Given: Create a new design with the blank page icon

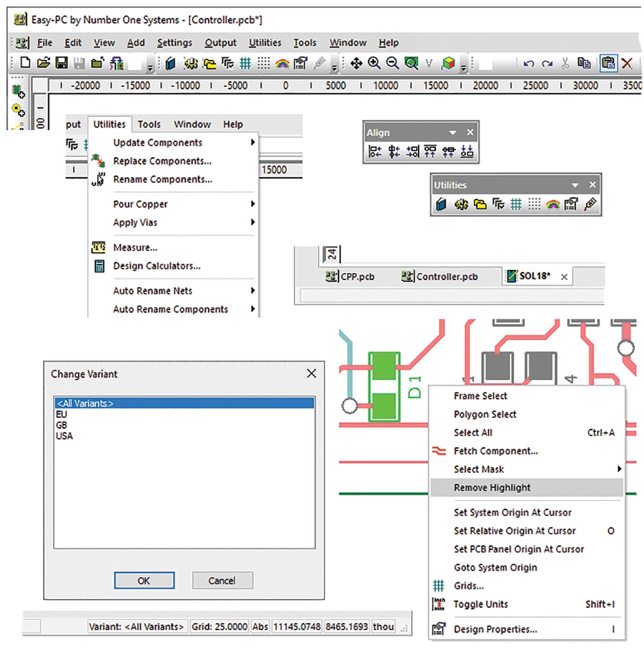Looking at the screenshot, I should click(25, 63).
